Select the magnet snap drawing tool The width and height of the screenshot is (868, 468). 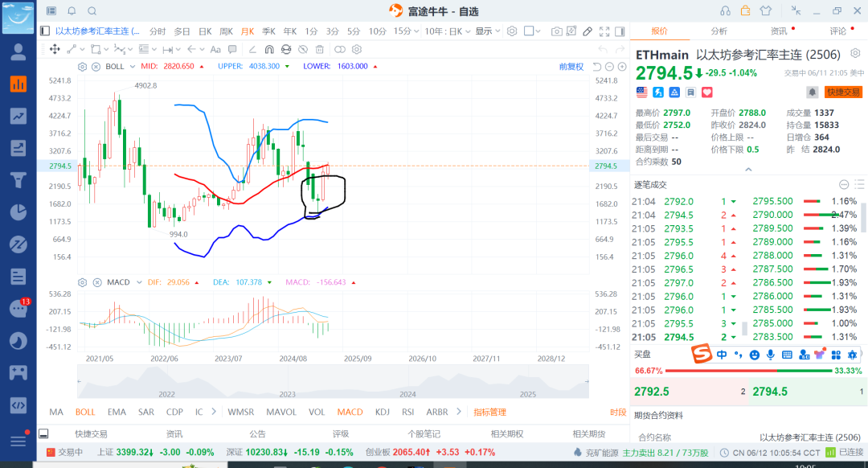269,49
